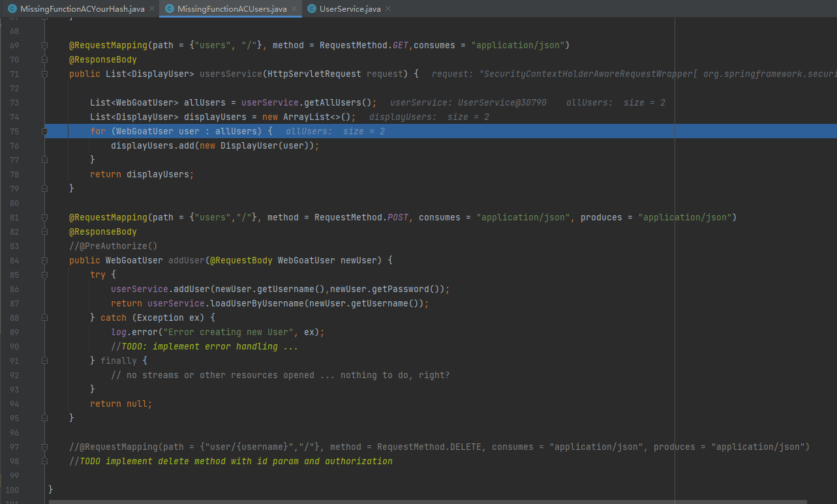Click 'userService: UserService@30790' debug hint
Screen dimensions: 837x504
[x=468, y=103]
